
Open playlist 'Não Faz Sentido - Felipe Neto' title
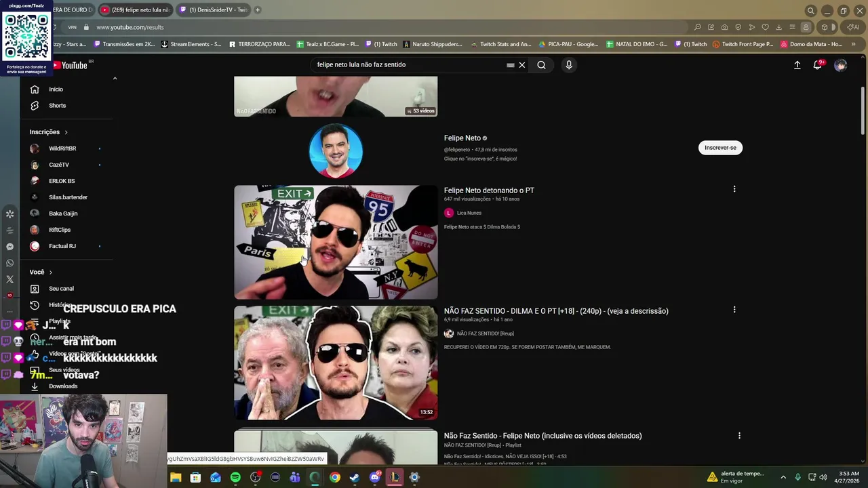click(542, 436)
